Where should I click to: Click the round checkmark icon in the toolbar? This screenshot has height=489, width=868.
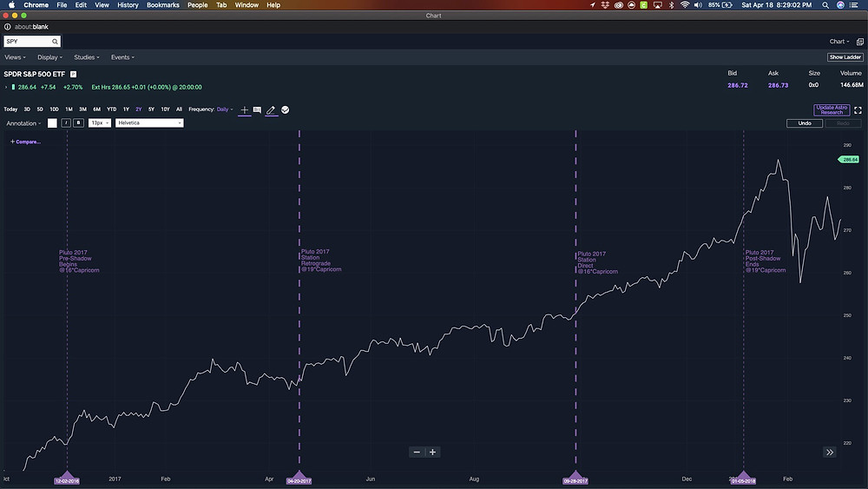pyautogui.click(x=285, y=109)
